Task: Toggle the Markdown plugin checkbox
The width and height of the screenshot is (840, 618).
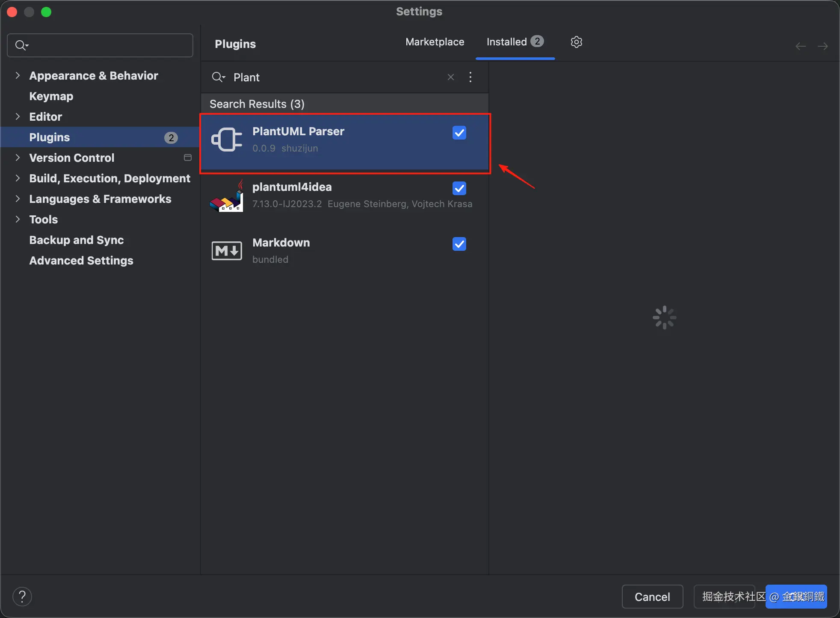Action: pyautogui.click(x=459, y=244)
